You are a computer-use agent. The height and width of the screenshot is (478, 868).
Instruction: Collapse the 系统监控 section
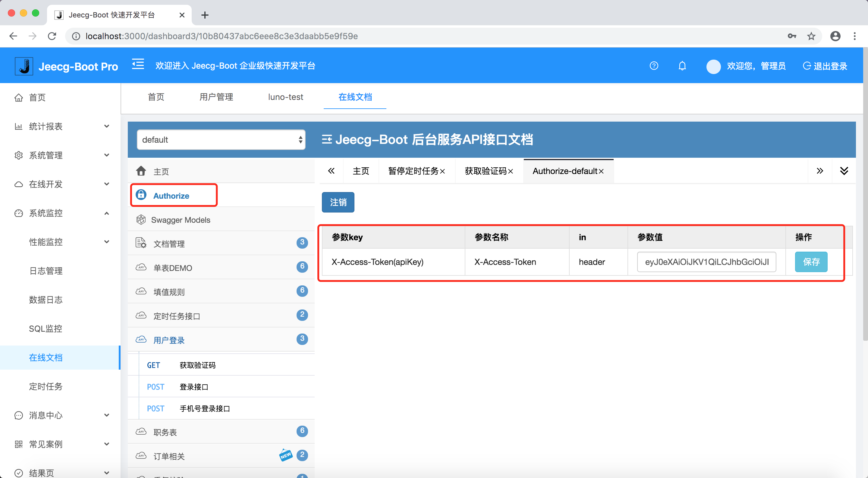[x=106, y=213]
